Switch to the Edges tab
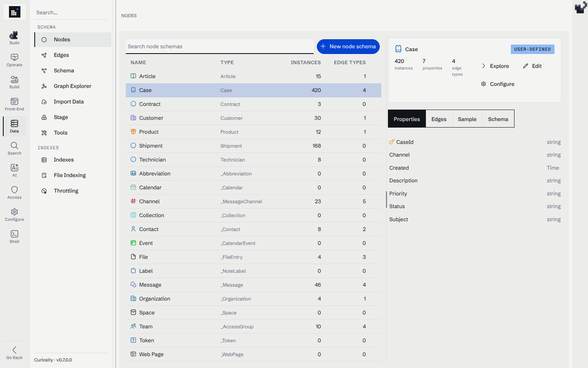 click(x=439, y=119)
